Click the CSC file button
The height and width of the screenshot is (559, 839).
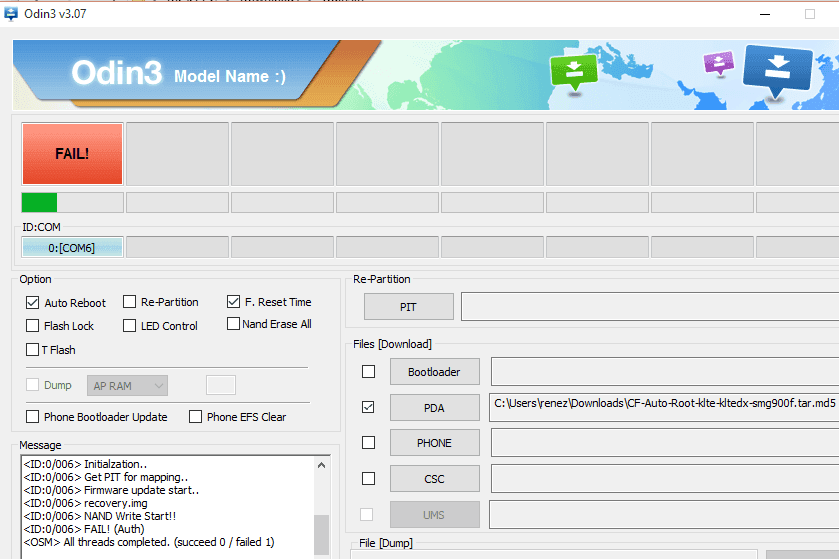pos(434,479)
